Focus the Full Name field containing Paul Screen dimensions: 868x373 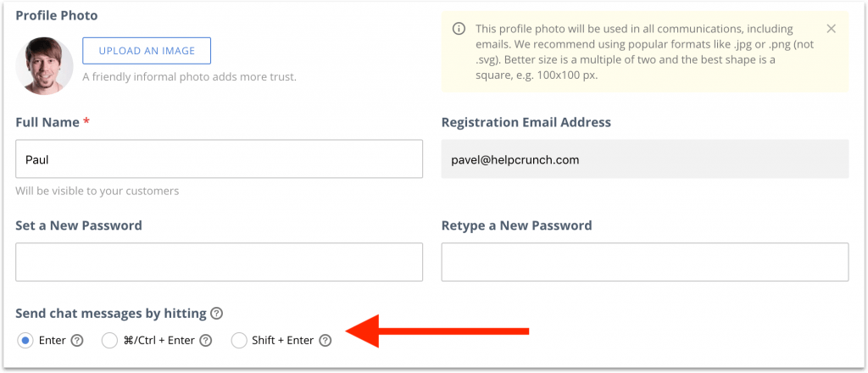pos(220,159)
